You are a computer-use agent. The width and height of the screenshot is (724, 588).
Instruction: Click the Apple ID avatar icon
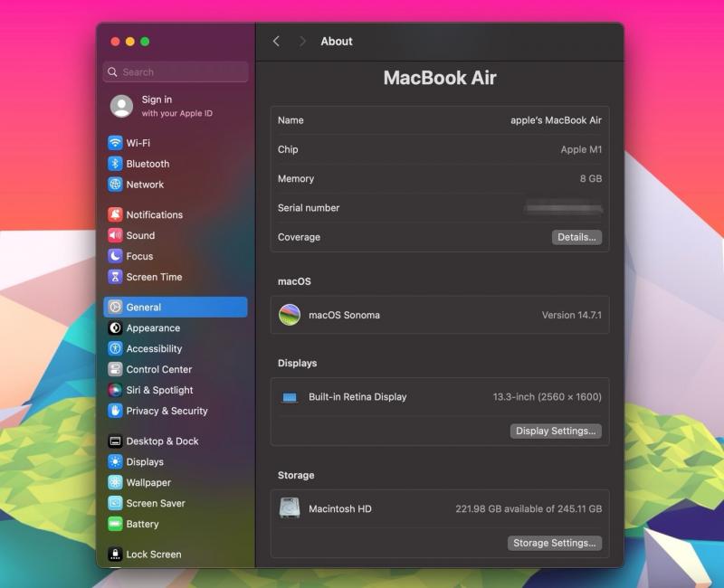pyautogui.click(x=122, y=106)
